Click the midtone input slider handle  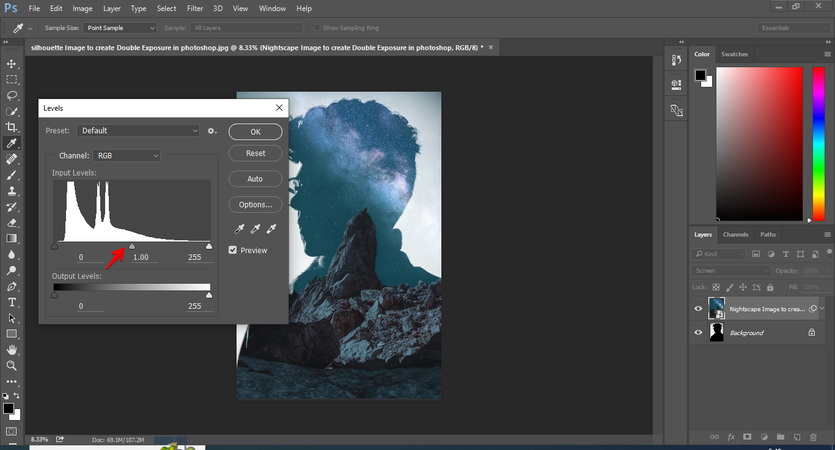[x=132, y=246]
